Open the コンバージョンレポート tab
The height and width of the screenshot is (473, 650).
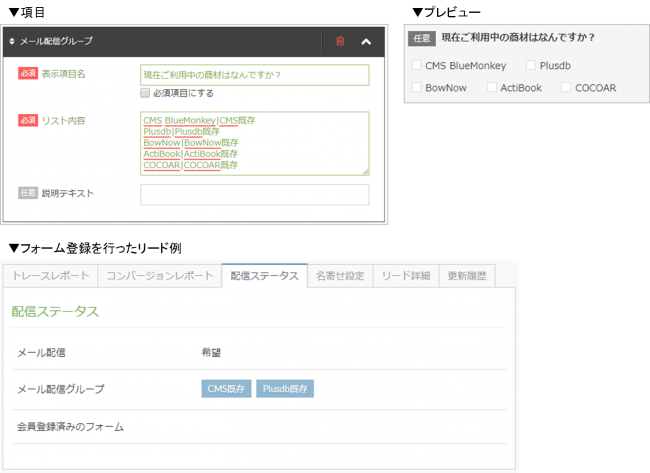160,276
